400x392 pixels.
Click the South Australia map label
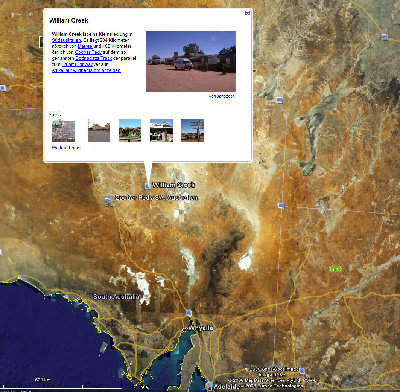pos(116,297)
